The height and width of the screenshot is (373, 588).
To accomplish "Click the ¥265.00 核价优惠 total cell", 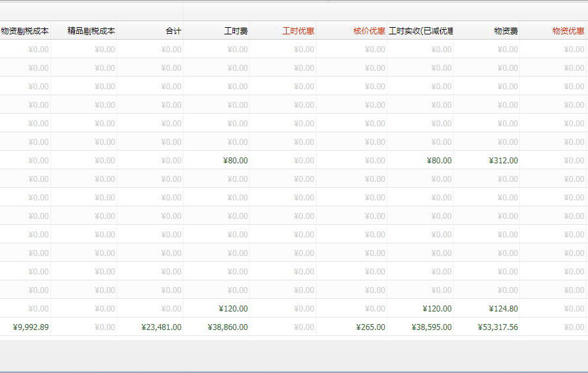I will [x=370, y=327].
